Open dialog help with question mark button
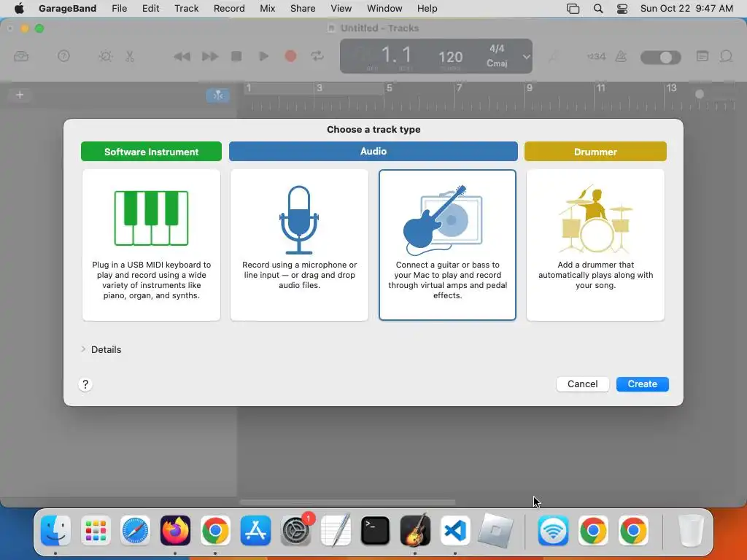 point(85,384)
